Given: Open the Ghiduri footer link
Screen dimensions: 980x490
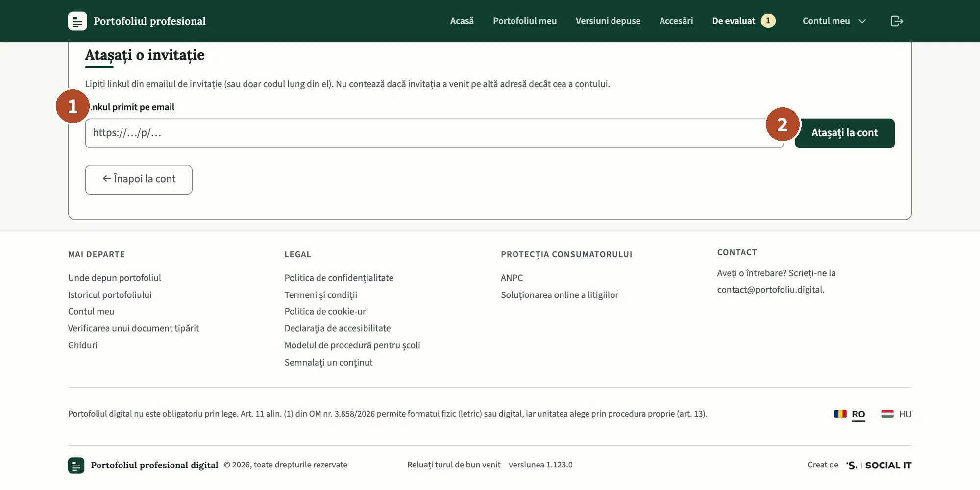Looking at the screenshot, I should [83, 345].
